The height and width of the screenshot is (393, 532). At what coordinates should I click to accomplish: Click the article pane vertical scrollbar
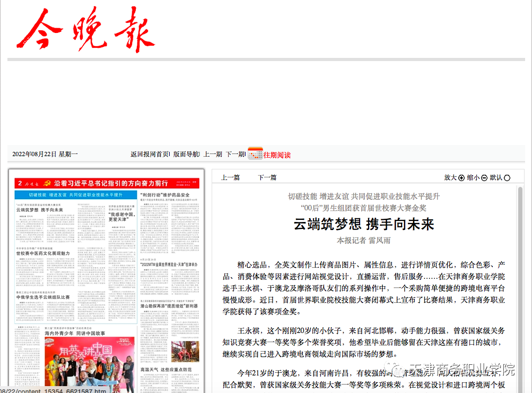click(520, 266)
